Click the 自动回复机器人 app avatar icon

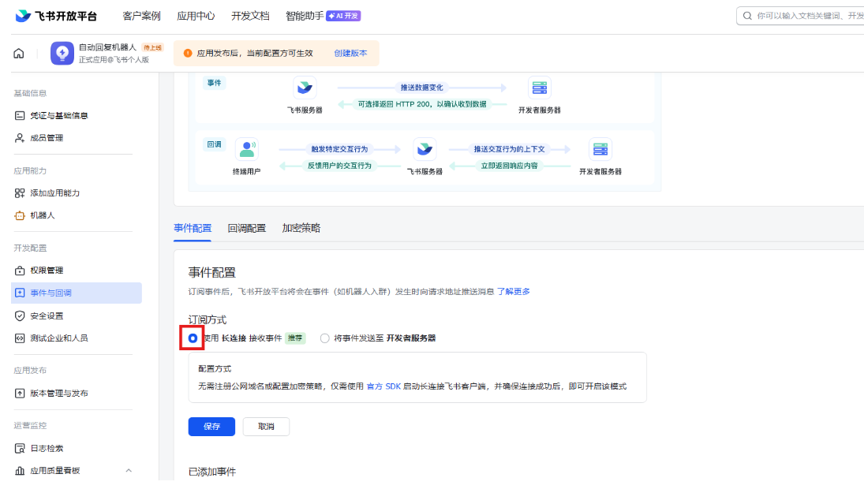point(62,54)
